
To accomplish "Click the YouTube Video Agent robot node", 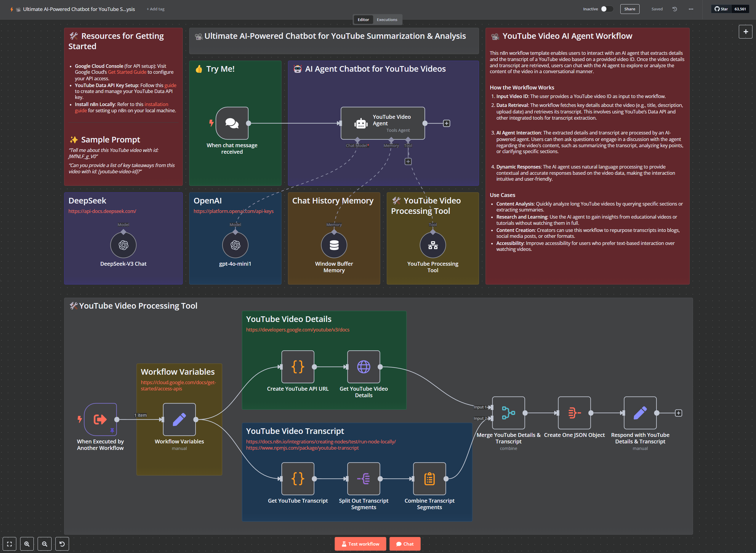I will [382, 123].
